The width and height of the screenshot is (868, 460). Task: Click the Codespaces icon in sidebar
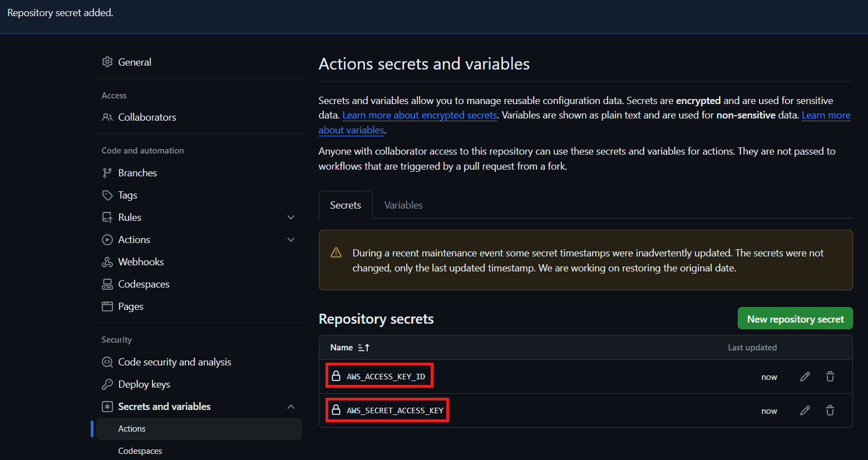coord(107,284)
